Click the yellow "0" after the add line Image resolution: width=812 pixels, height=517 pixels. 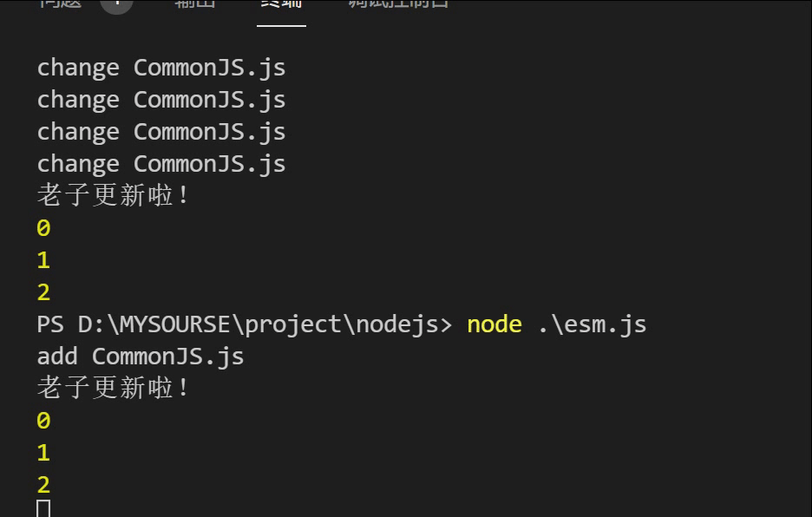[43, 421]
